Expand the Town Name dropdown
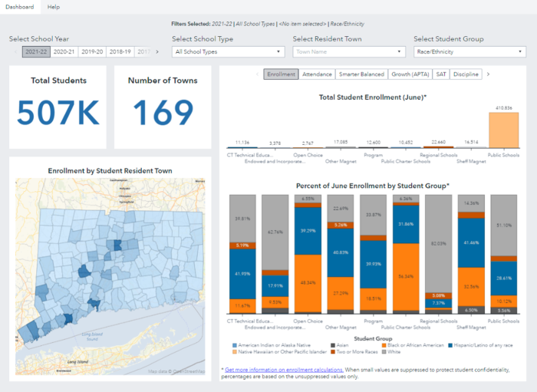 pyautogui.click(x=348, y=52)
